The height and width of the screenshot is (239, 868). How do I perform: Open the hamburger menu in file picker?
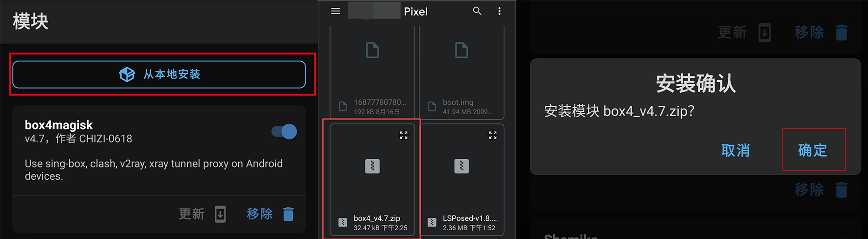[x=335, y=11]
